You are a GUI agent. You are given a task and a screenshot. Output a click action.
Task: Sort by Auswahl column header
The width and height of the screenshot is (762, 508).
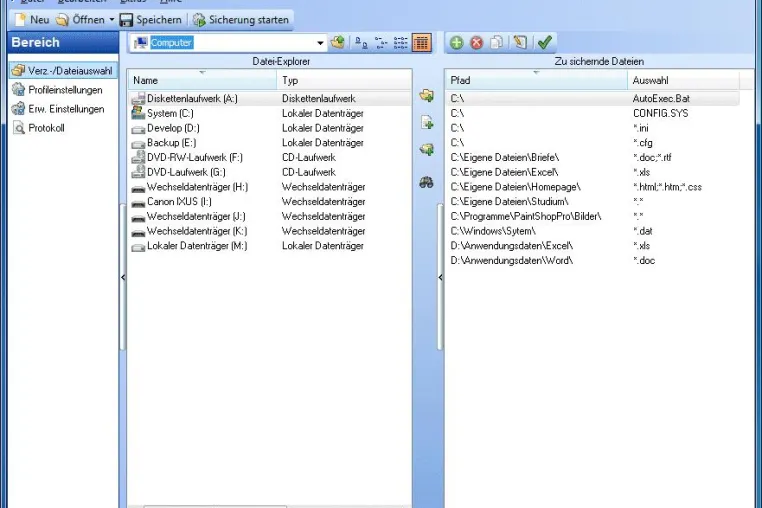683,80
